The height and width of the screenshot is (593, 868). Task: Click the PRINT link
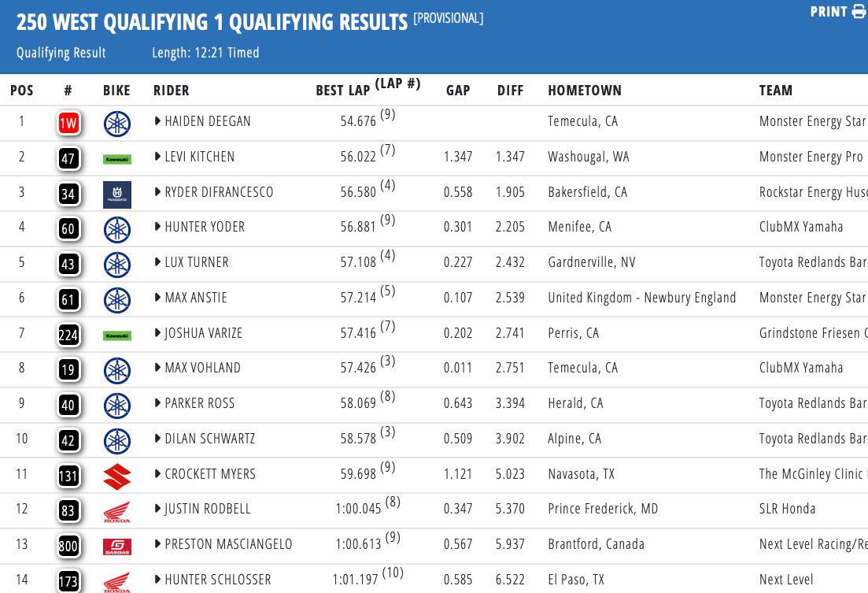828,12
